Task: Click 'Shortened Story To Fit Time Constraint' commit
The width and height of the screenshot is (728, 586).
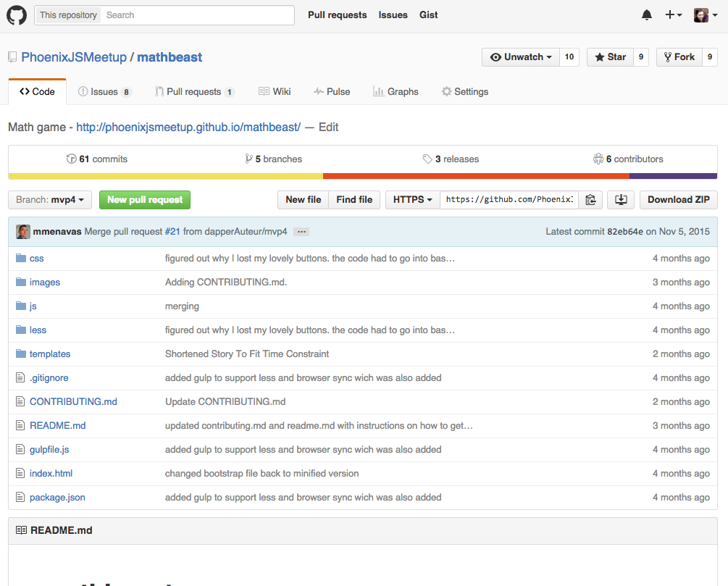Action: tap(247, 353)
